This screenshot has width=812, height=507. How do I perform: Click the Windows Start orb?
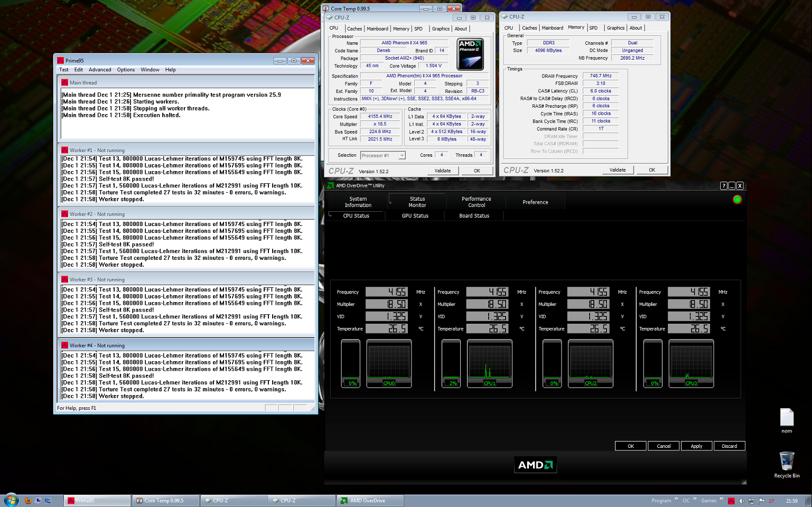[11, 500]
